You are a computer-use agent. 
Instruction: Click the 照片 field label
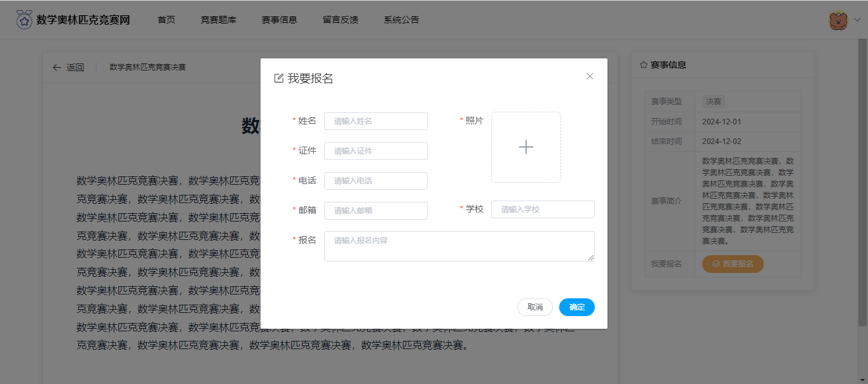pos(474,121)
